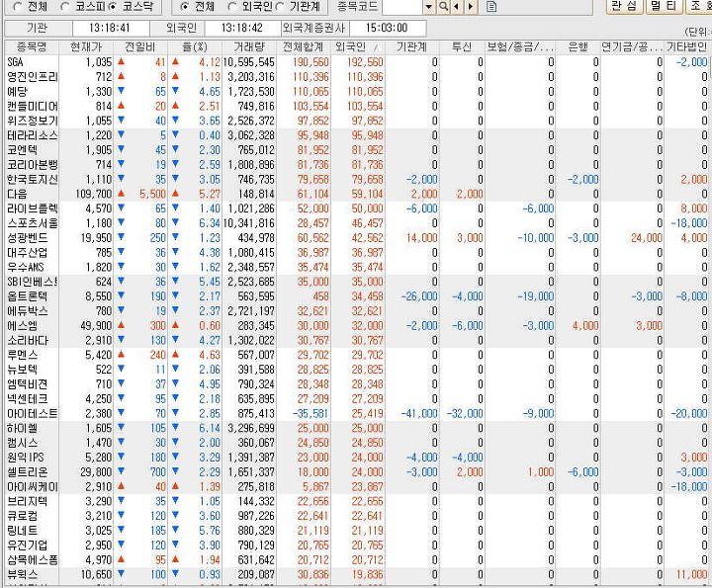
Task: Click the 외국계증권사 time value 15:03:00
Action: click(x=387, y=28)
